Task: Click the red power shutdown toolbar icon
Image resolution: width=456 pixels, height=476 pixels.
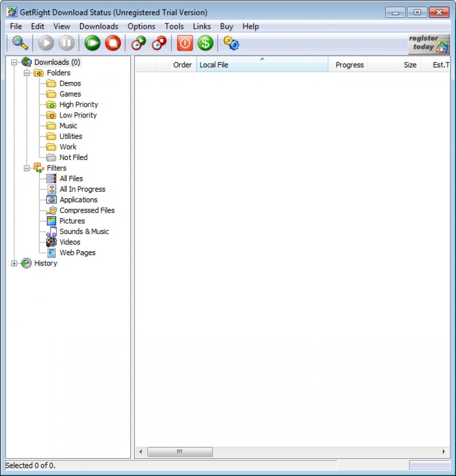Action: 185,43
